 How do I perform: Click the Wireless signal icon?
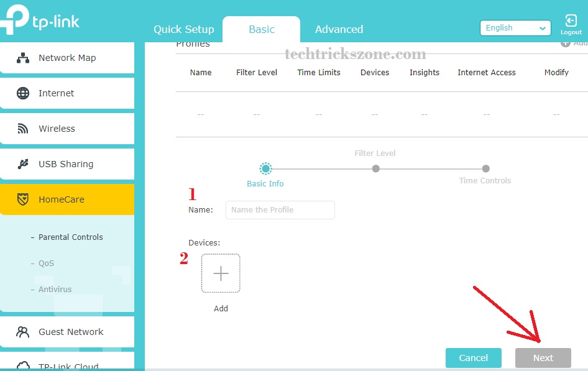(x=23, y=129)
